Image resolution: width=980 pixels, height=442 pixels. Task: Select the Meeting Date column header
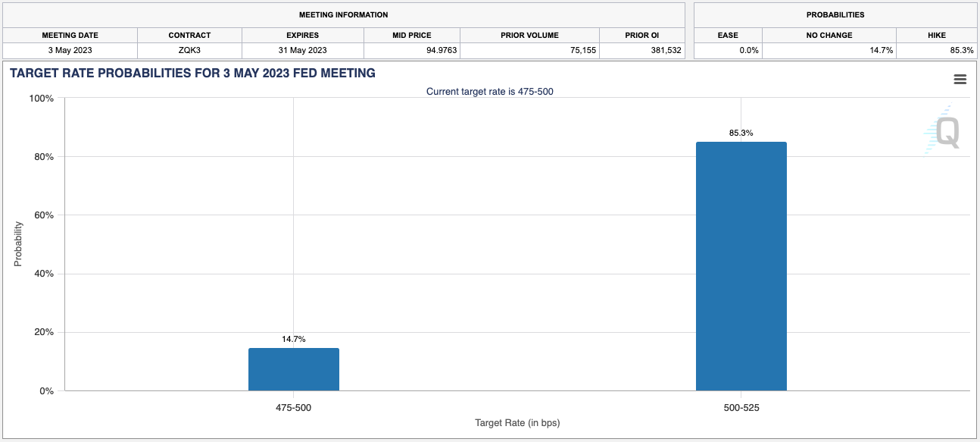(x=70, y=35)
